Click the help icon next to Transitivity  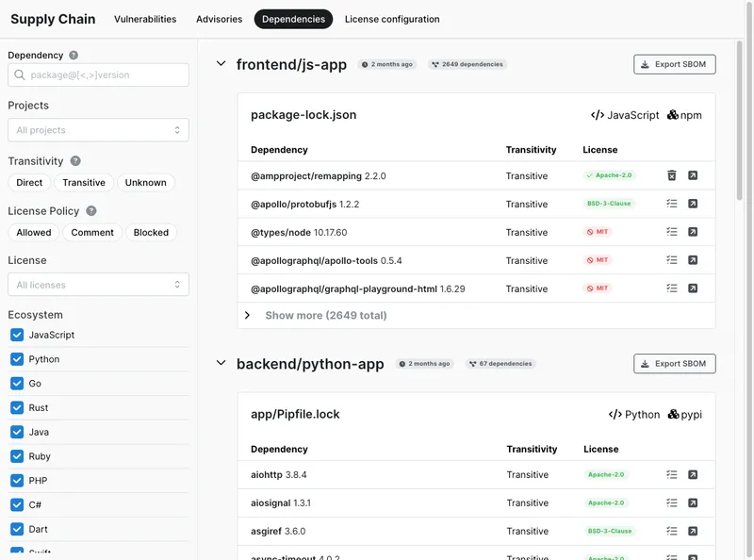75,161
